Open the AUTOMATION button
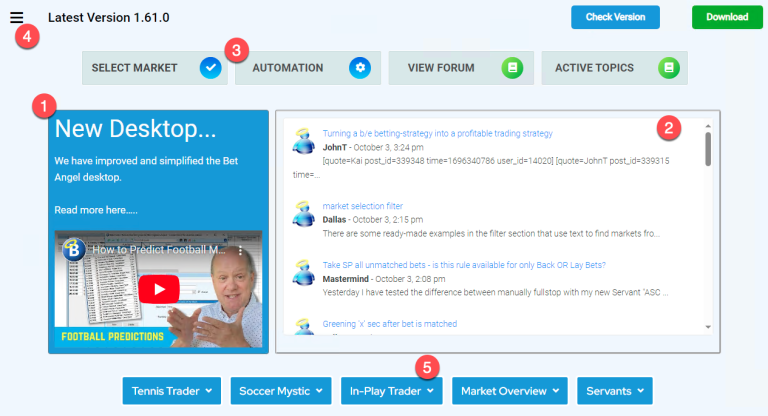The image size is (768, 416). [x=308, y=68]
